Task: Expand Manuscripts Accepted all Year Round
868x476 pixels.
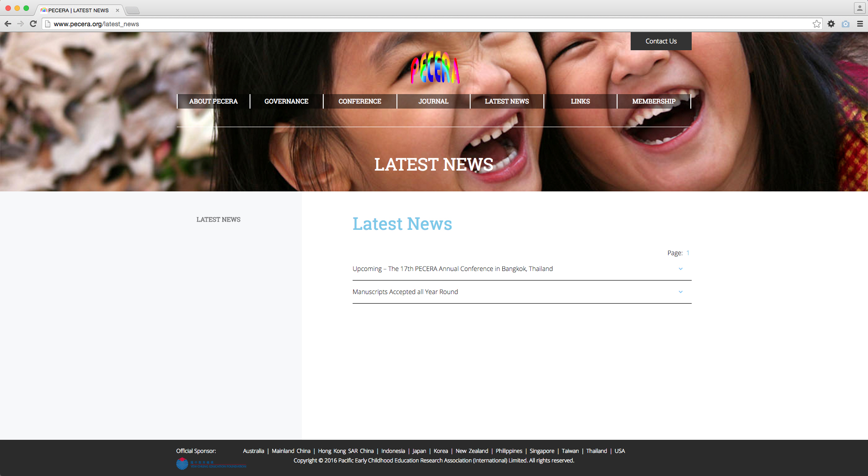Action: pyautogui.click(x=680, y=292)
